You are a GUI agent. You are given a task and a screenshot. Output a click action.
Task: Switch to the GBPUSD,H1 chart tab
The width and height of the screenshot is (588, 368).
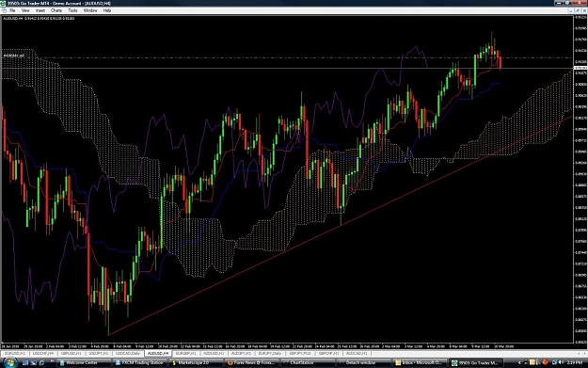(71, 353)
